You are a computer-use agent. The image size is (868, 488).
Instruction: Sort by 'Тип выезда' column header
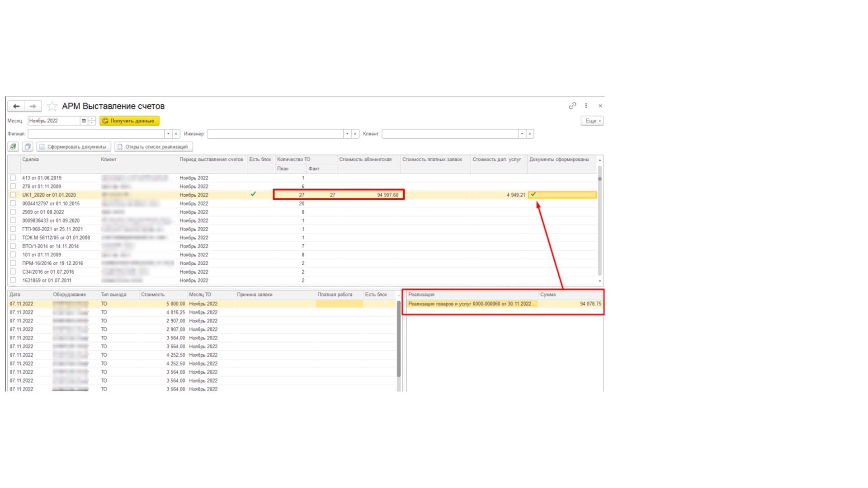(119, 295)
